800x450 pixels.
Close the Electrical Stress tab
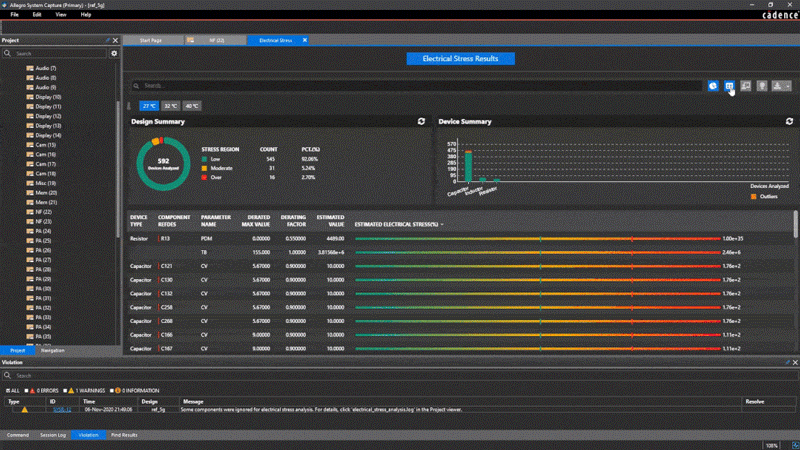click(305, 40)
